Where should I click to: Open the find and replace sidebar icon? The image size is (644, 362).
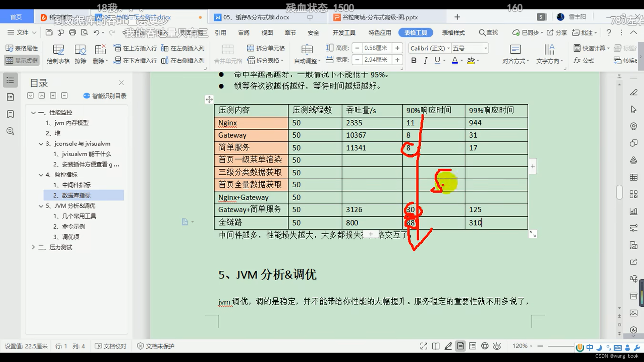tap(10, 131)
